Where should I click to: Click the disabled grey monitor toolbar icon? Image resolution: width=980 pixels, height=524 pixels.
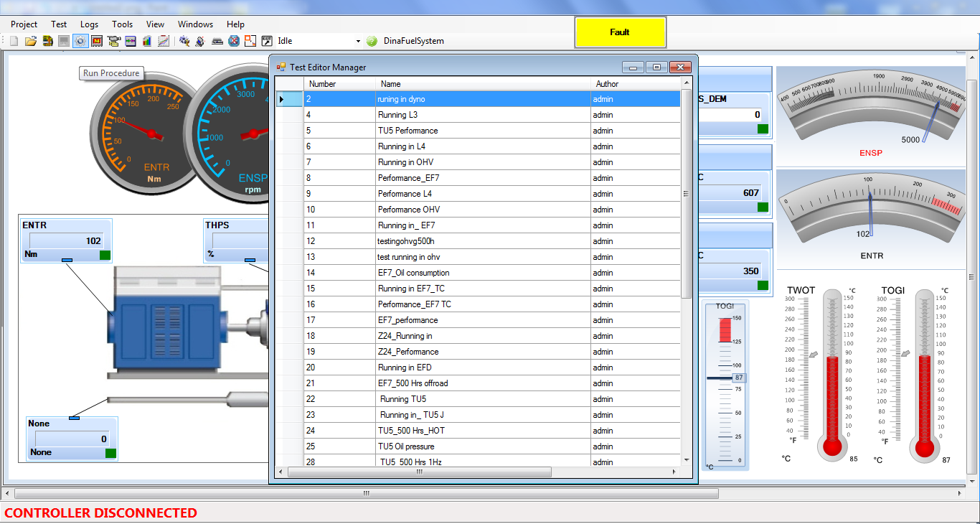[64, 41]
